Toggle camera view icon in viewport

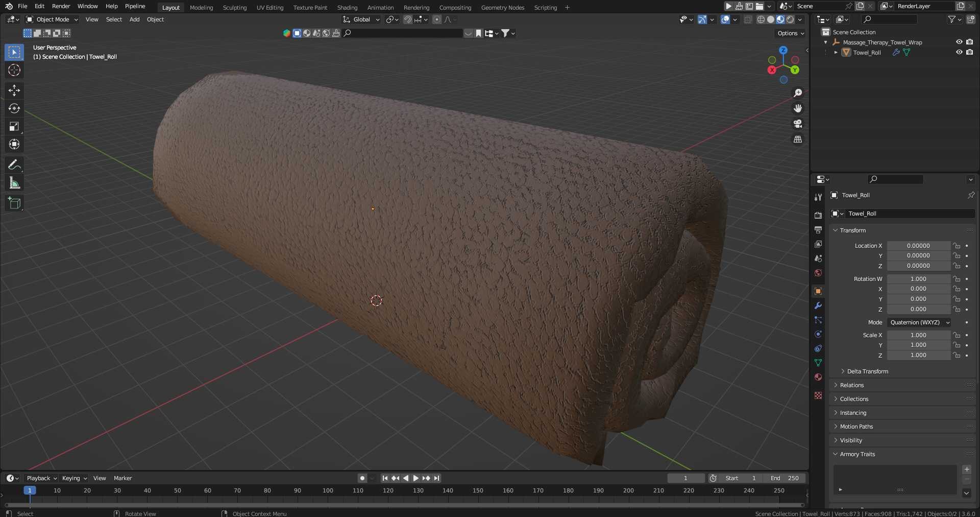[798, 124]
